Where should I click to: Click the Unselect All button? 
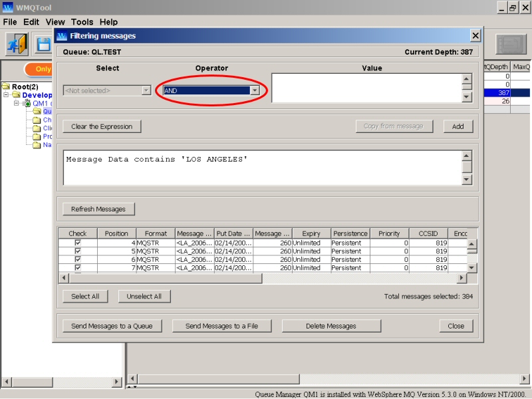(x=144, y=296)
